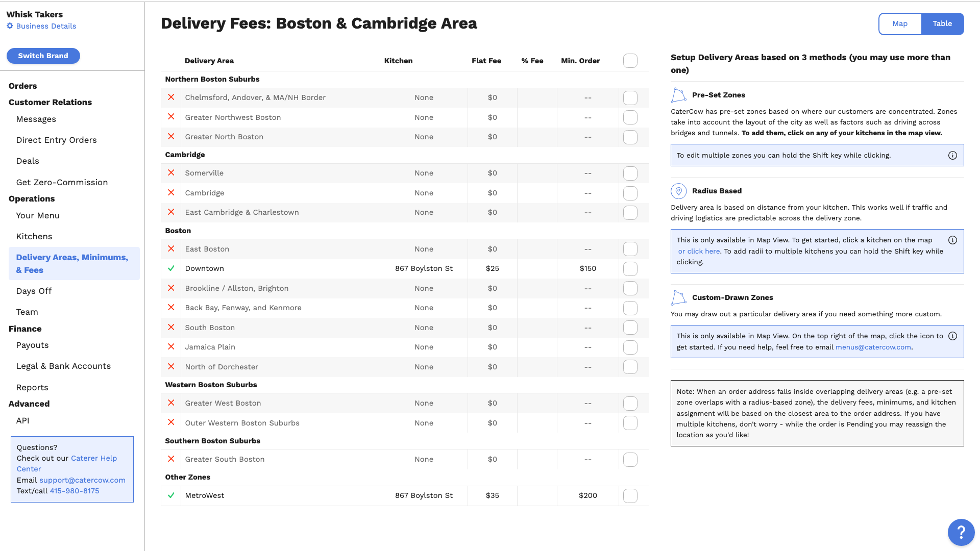The height and width of the screenshot is (551, 980).
Task: Go to Payouts in sidebar
Action: (x=32, y=345)
